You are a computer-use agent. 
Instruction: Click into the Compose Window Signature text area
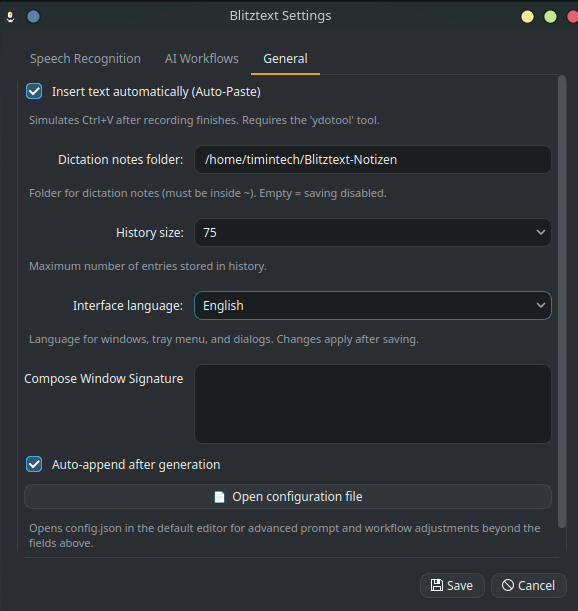coord(373,404)
